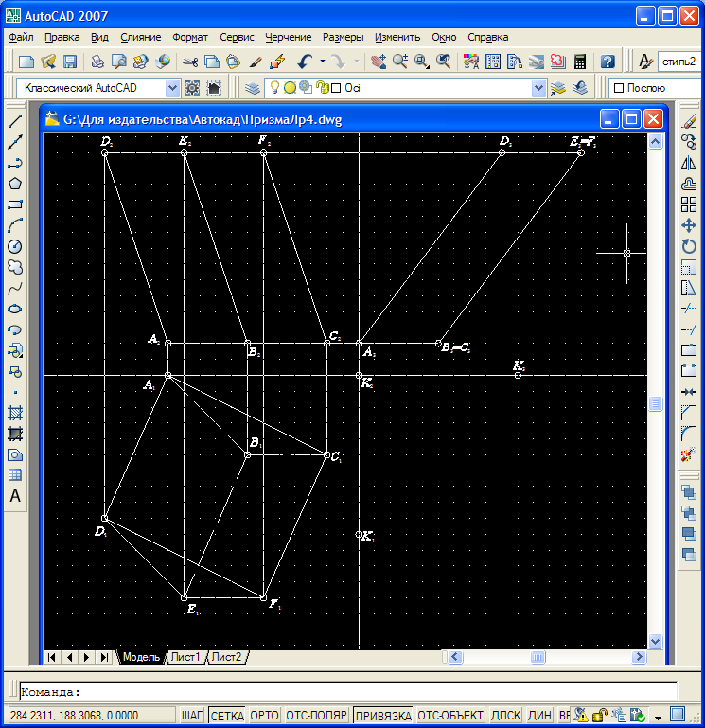
Task: Toggle ОТС-ПОЛЯР polar tracking
Action: tap(316, 715)
